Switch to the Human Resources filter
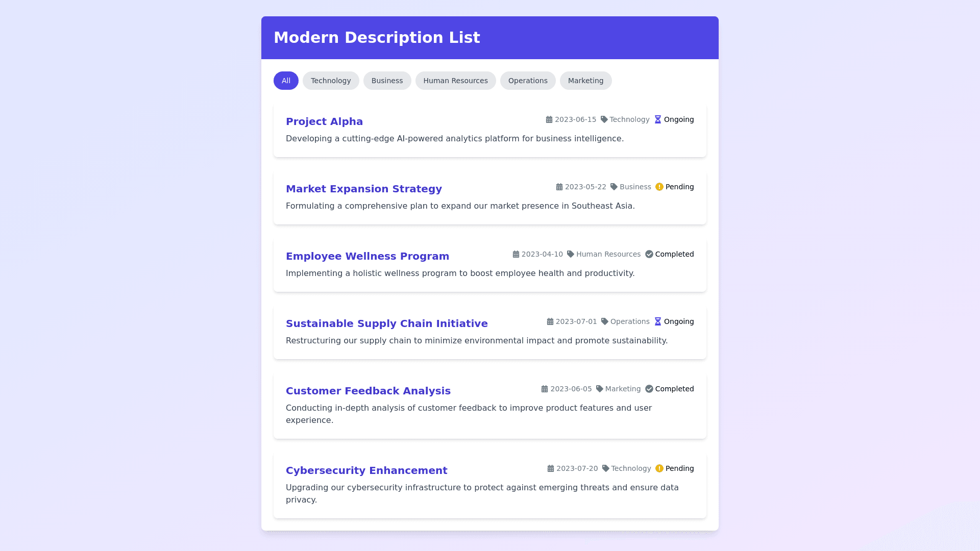Image resolution: width=980 pixels, height=551 pixels. click(455, 81)
